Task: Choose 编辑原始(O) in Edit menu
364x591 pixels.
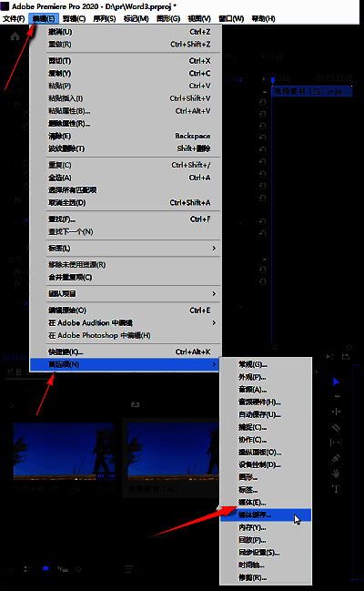Action: tap(126, 311)
